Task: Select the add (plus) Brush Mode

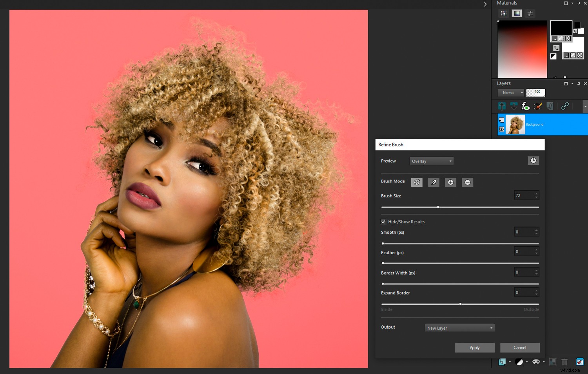Action: 450,182
